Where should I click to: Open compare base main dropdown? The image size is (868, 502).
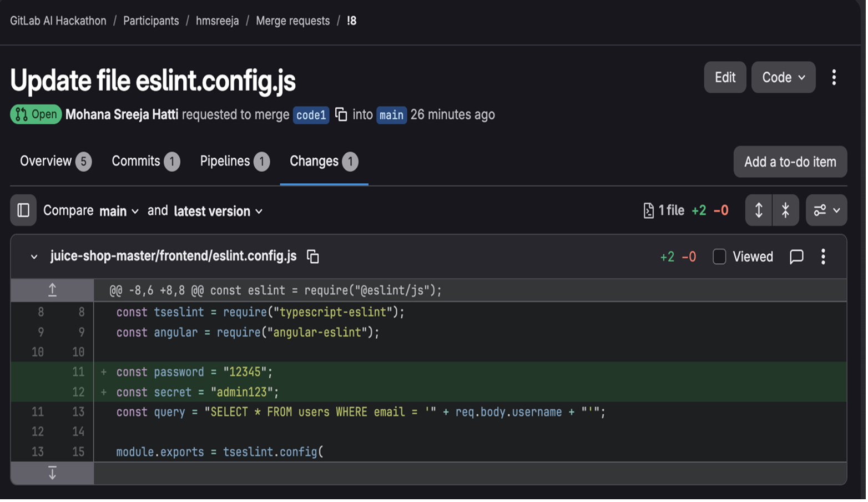pyautogui.click(x=119, y=211)
